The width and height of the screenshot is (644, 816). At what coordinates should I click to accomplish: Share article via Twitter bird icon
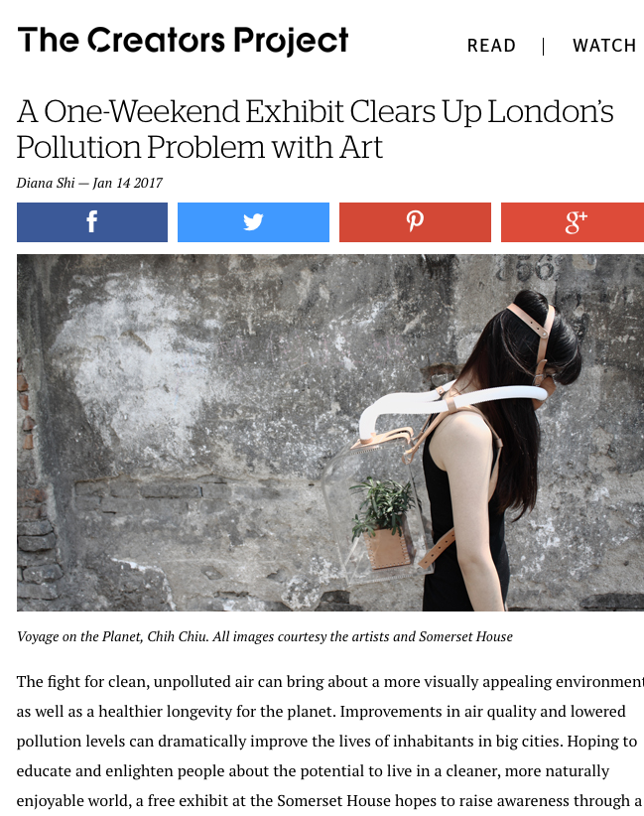tap(253, 222)
